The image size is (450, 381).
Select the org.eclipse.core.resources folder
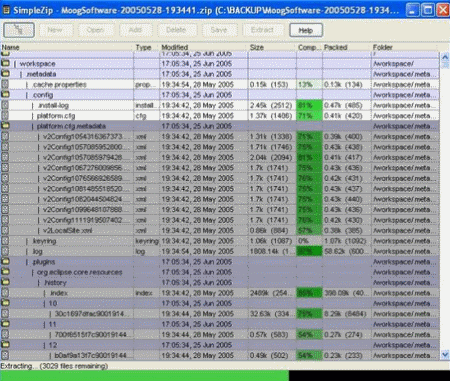pos(80,272)
